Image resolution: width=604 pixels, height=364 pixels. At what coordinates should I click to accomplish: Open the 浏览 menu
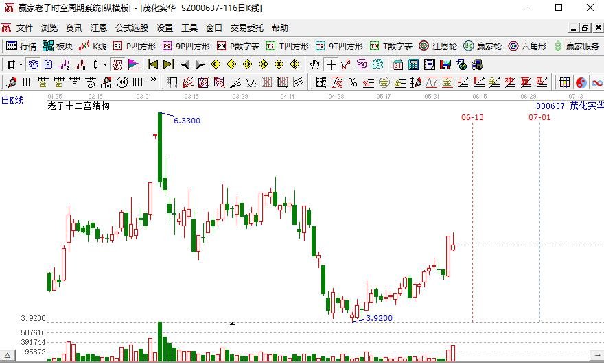[x=49, y=28]
